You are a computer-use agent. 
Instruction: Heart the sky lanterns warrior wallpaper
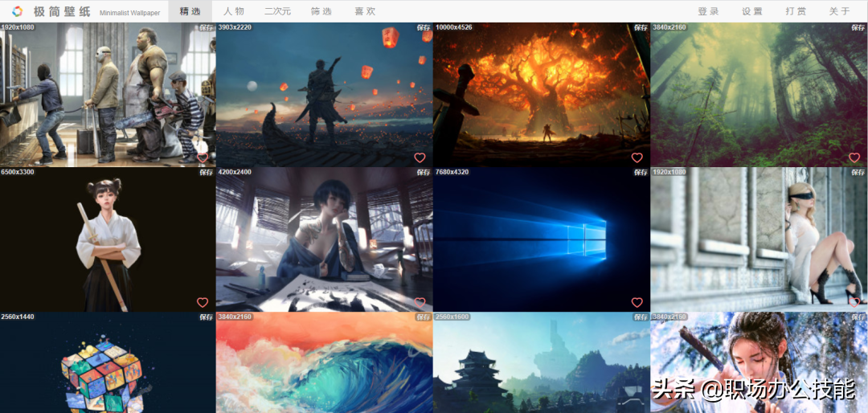420,157
